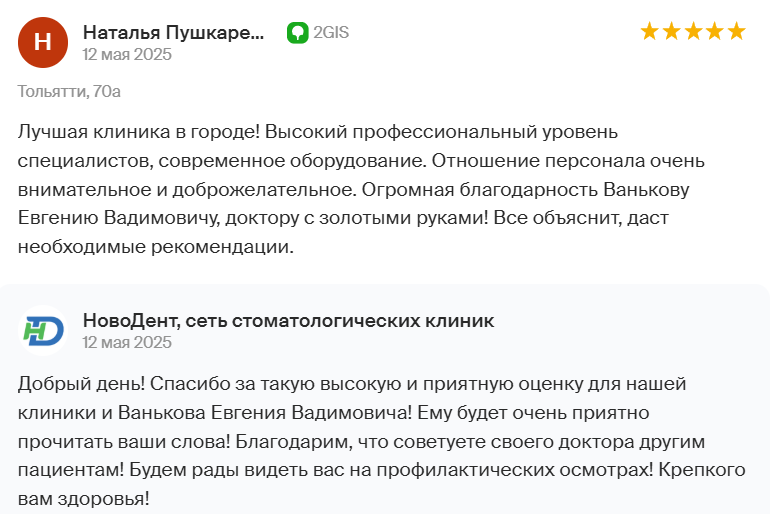Click "необходимые рекомендации" ending the review
The width and height of the screenshot is (778, 514).
[154, 247]
